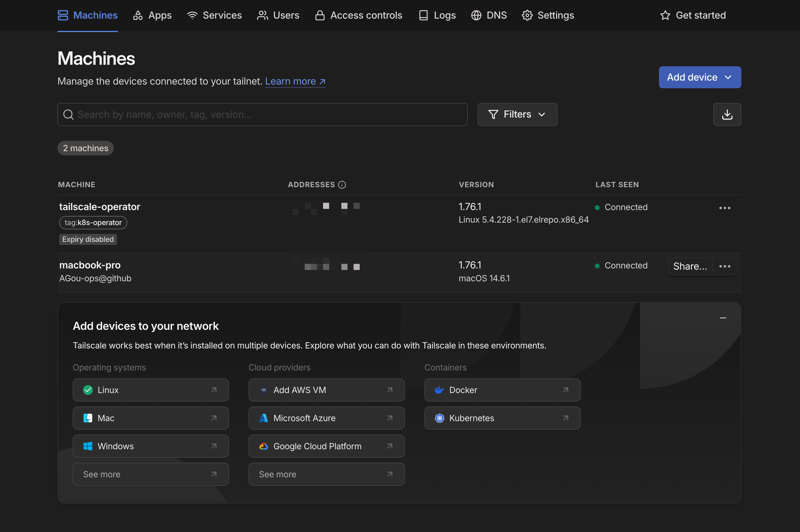800x532 pixels.
Task: Open the Linux install link
Action: (x=151, y=390)
